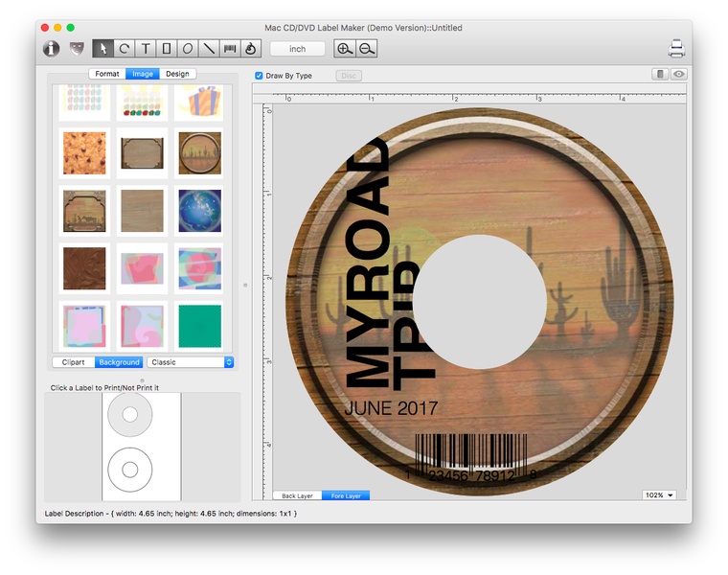The width and height of the screenshot is (728, 575).
Task: Toggle the Clipart segment button
Action: tap(73, 362)
